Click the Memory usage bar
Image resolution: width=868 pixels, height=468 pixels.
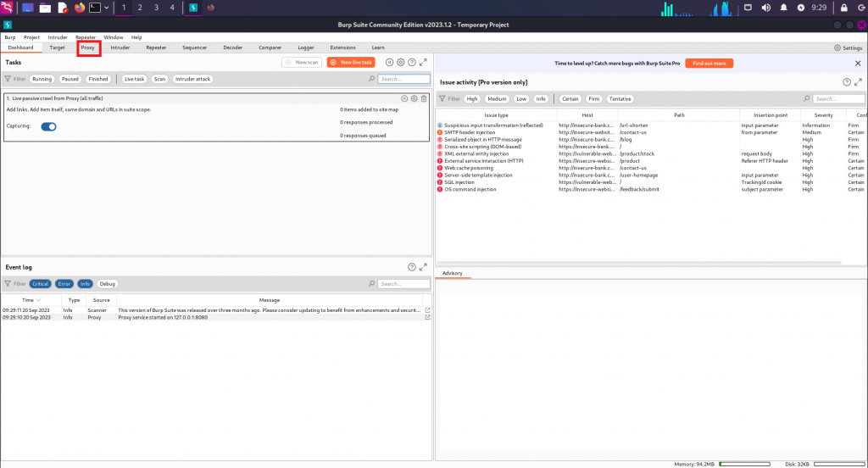pos(744,464)
